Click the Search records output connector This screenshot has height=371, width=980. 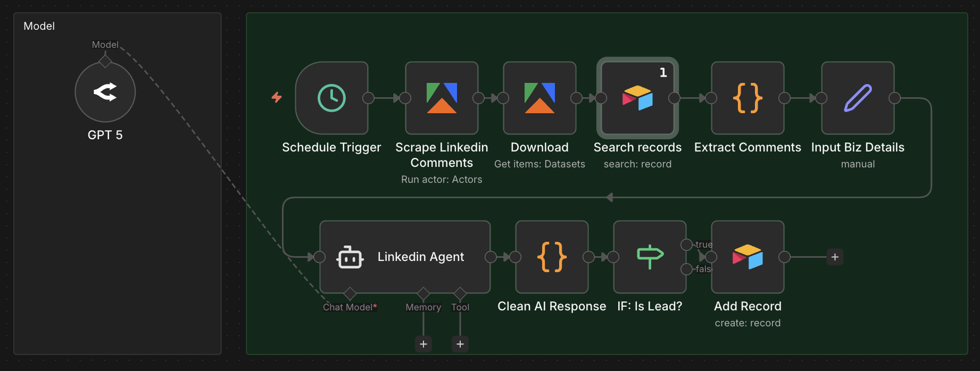point(674,98)
